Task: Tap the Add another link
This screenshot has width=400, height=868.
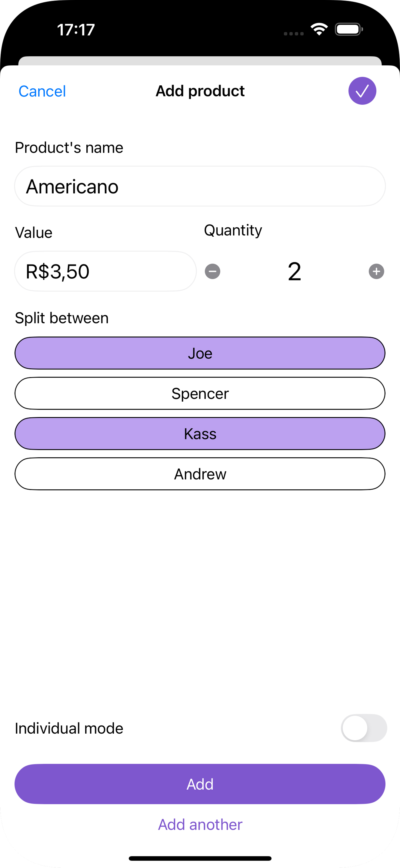Action: tap(200, 824)
